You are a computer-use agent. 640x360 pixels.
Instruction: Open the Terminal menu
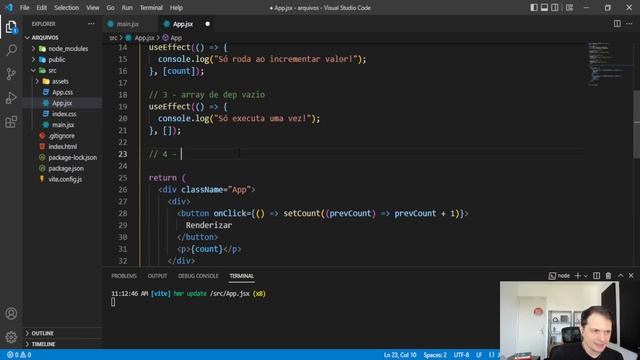(151, 8)
